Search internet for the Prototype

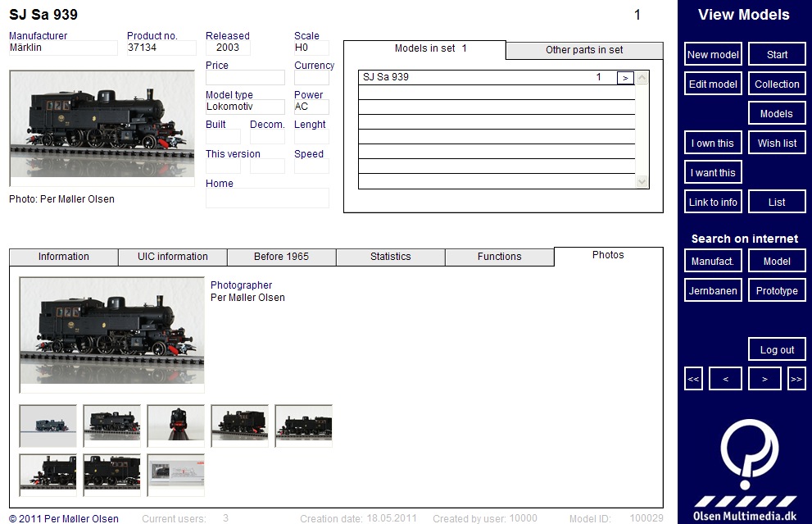[777, 291]
